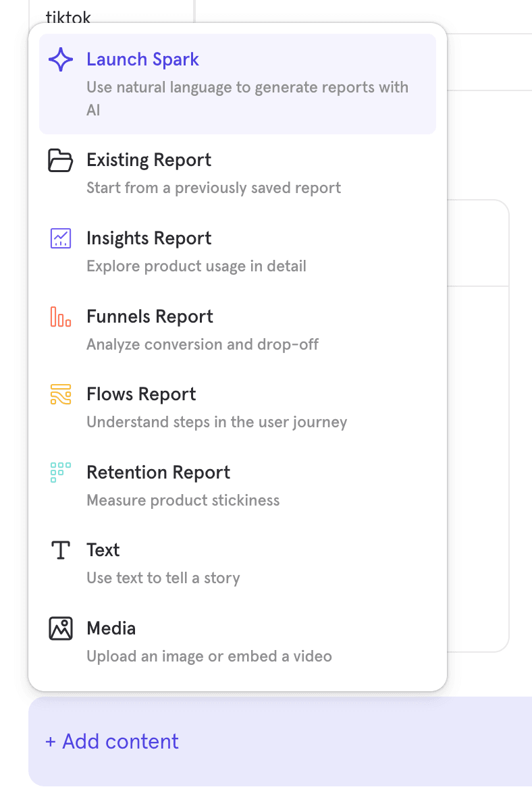Insert Media to embed a video
The width and height of the screenshot is (532, 810).
point(111,628)
